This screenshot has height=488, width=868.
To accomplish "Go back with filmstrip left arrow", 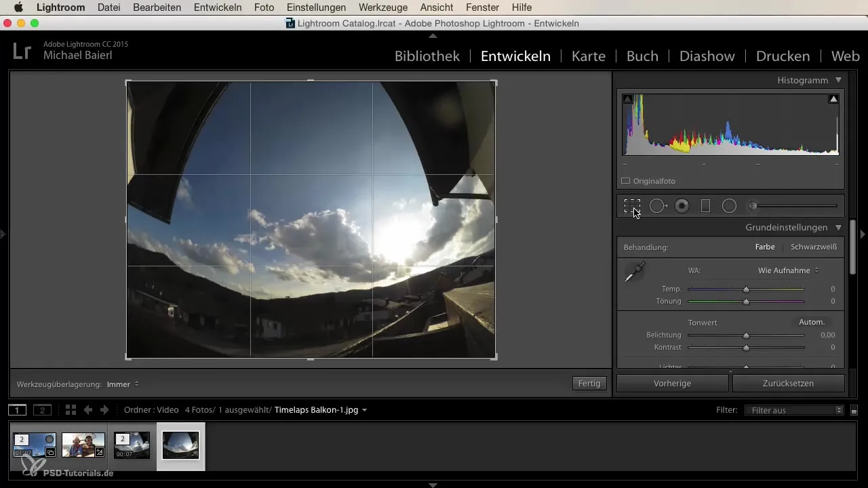I will click(x=88, y=410).
